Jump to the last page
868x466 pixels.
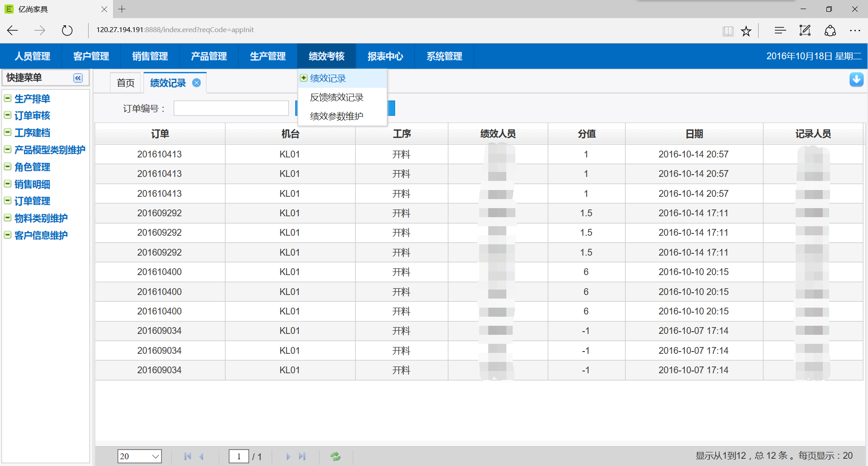click(302, 456)
